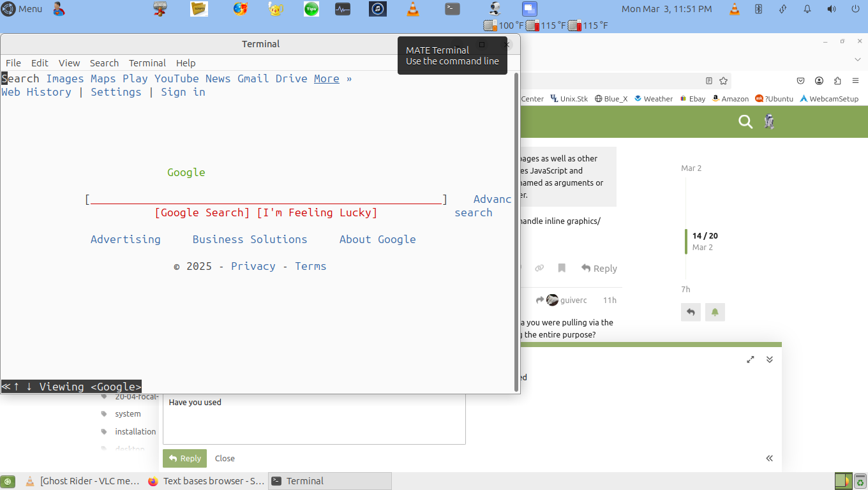Screen dimensions: 868x490
Task: Follow the YouTube link in text browser
Action: pos(177,78)
